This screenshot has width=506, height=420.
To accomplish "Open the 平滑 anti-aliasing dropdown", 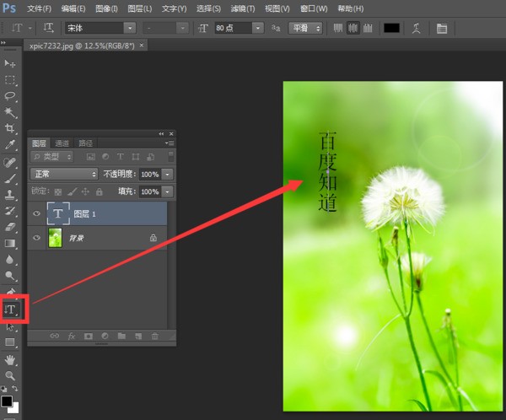I will [305, 28].
